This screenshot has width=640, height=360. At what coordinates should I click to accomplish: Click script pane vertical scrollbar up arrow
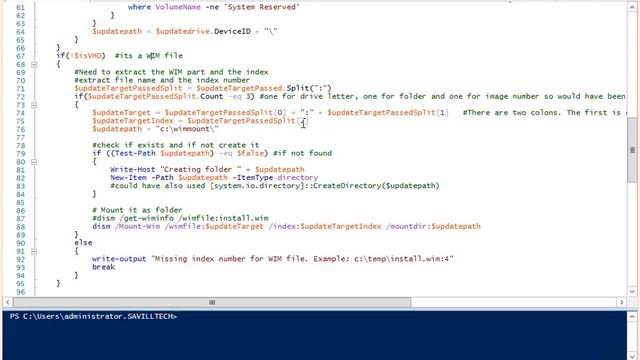click(x=632, y=7)
